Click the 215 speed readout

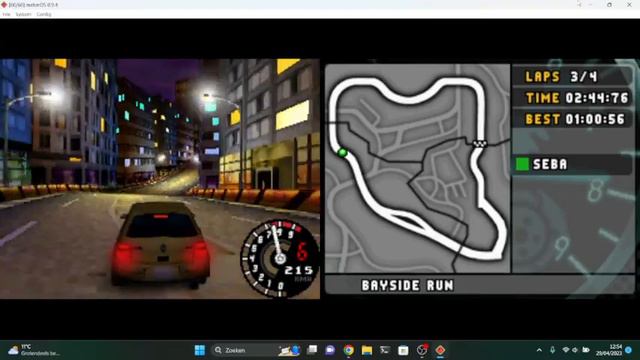click(x=299, y=270)
